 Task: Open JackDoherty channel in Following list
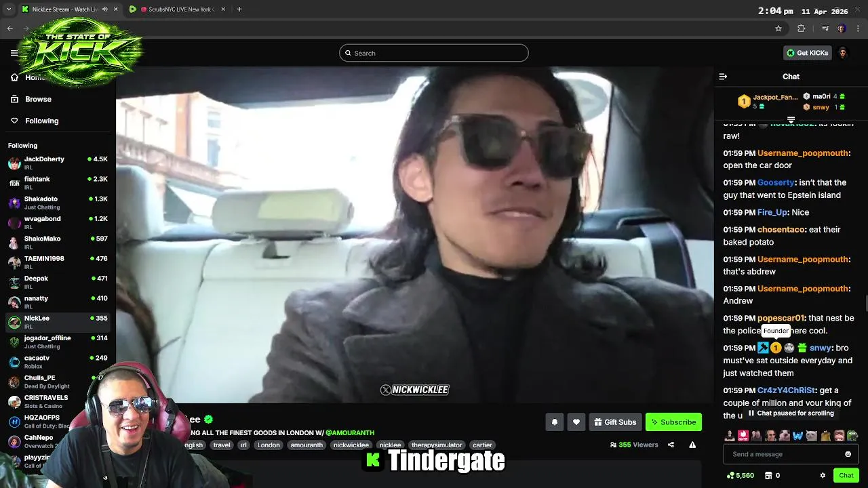point(58,163)
